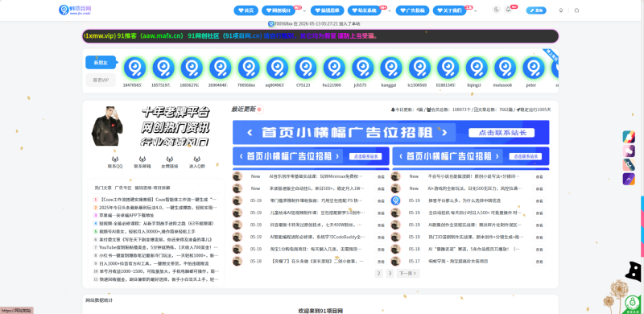This screenshot has height=314, width=644.
Task: Click avatar of user CYS123
Action: pos(306,68)
